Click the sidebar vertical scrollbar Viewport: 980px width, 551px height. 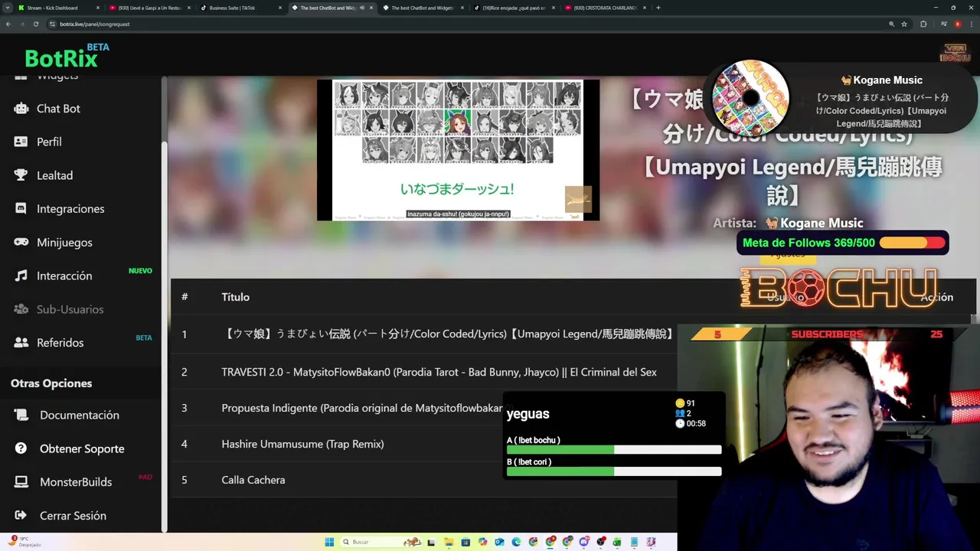164,337
